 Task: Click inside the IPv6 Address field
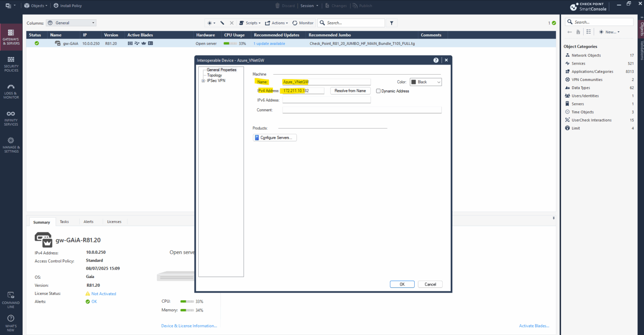coord(326,100)
